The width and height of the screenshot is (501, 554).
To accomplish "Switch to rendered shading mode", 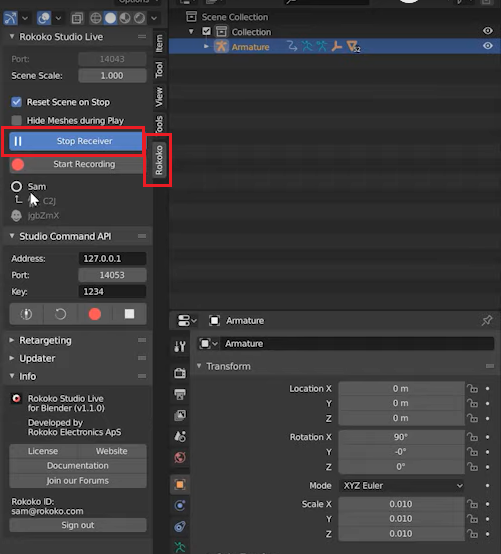I will click(x=139, y=18).
